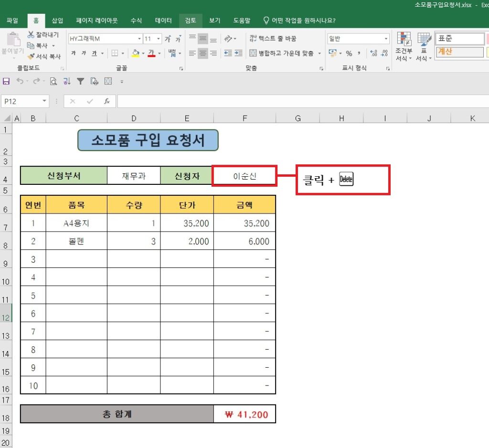Viewport: 489px width, 448px height.
Task: Switch to the 검토 tab
Action: [x=191, y=21]
